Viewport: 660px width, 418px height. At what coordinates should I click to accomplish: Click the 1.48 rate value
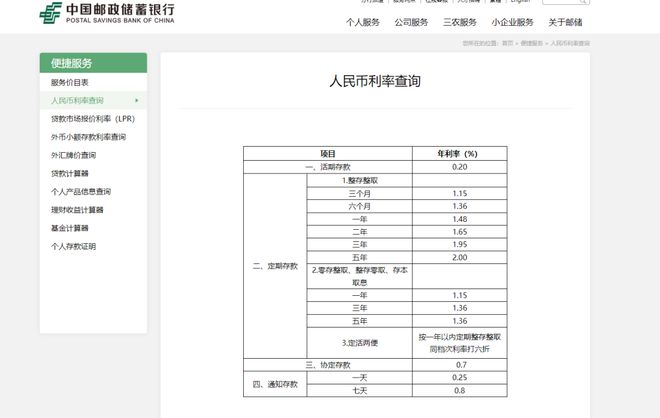coord(460,219)
